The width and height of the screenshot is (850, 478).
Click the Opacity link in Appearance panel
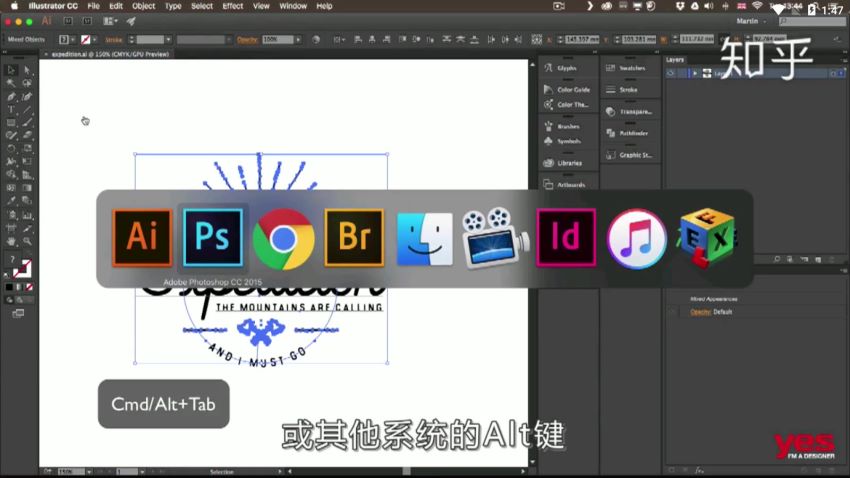(700, 312)
